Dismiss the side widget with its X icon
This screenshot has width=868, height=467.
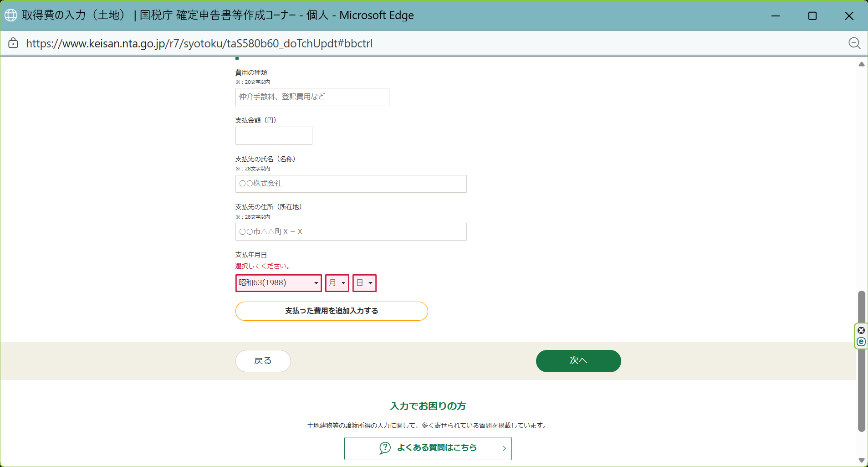[861, 330]
